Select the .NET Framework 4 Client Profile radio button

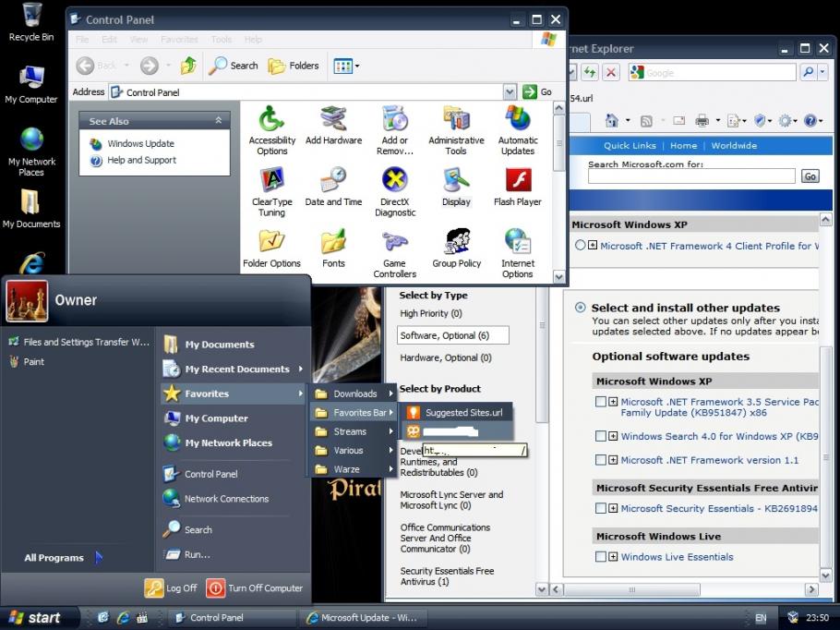point(580,246)
